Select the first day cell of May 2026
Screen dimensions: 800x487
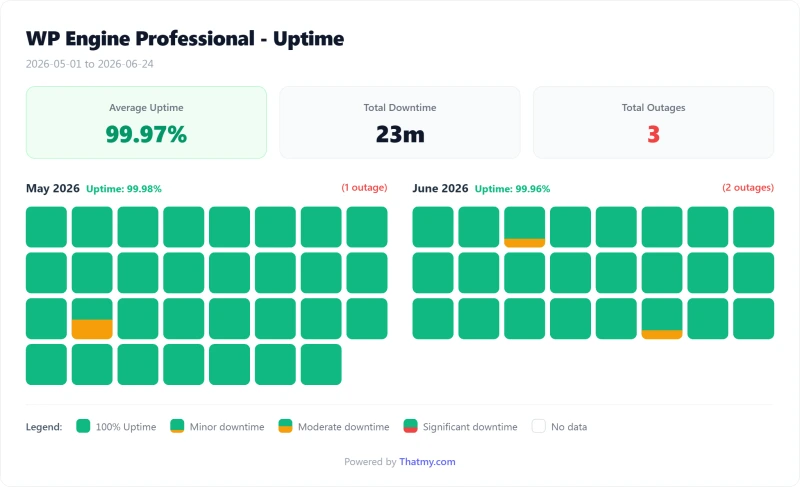[46, 227]
